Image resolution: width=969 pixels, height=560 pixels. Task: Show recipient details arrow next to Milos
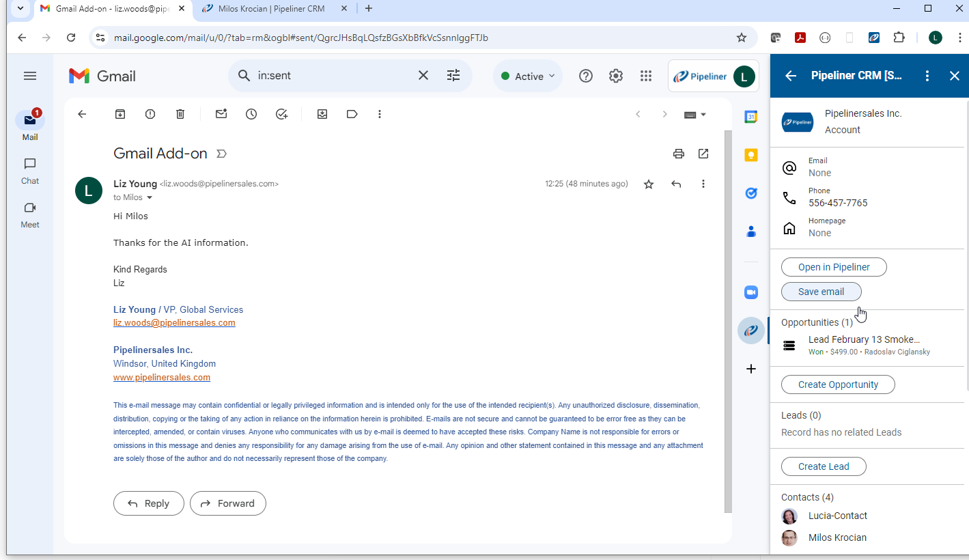(150, 198)
